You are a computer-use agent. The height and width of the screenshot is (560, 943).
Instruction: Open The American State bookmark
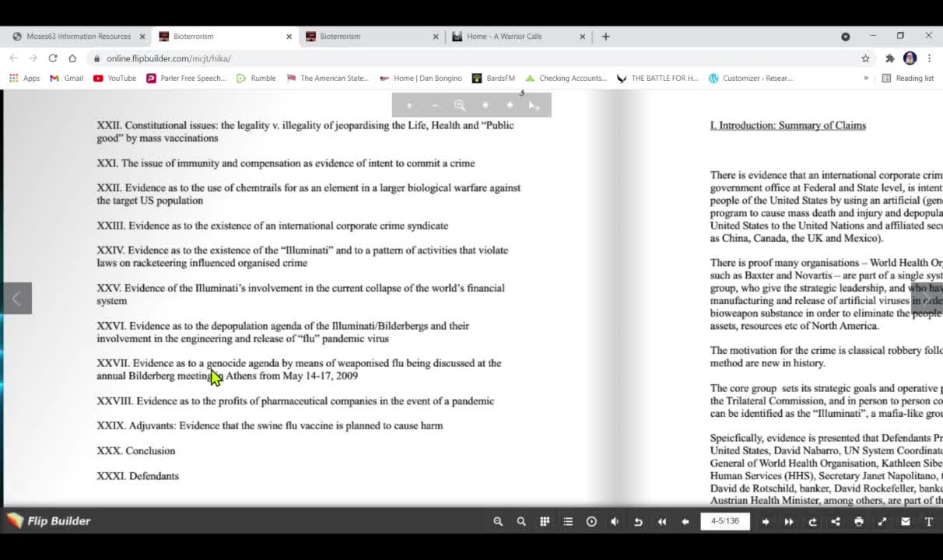pyautogui.click(x=328, y=78)
